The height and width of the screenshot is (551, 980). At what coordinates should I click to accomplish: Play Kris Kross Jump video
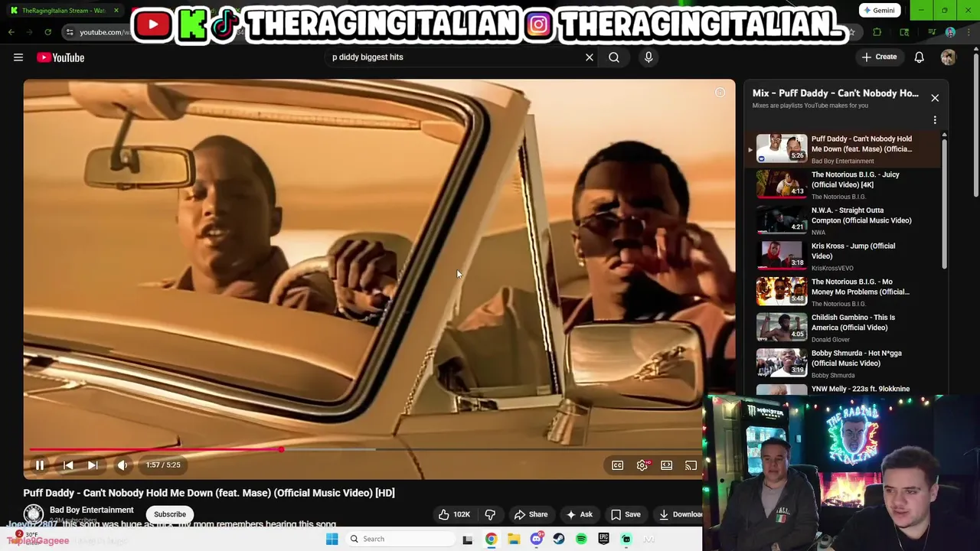coord(842,256)
